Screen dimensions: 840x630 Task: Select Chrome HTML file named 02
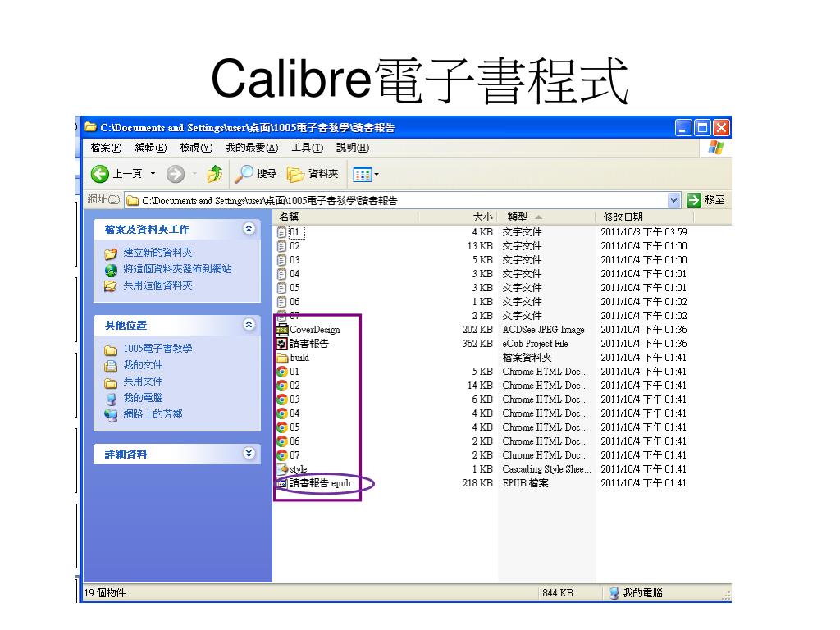294,386
